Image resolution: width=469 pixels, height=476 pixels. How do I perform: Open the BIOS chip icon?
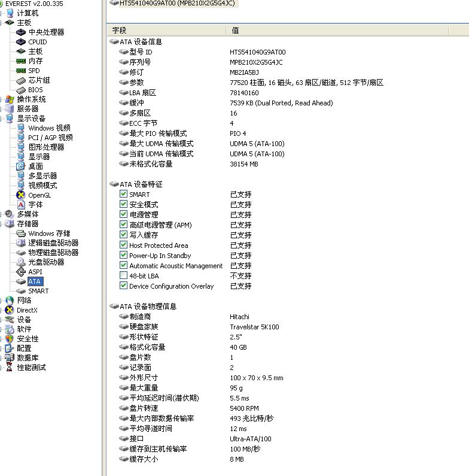tap(20, 90)
